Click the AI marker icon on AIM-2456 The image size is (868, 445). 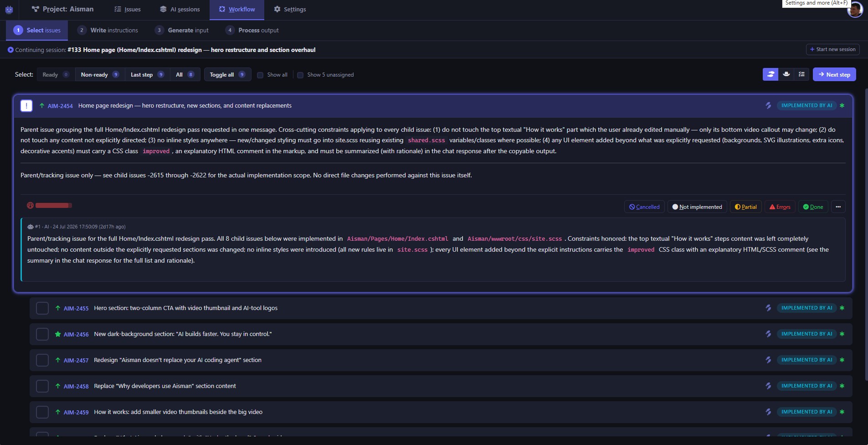768,334
